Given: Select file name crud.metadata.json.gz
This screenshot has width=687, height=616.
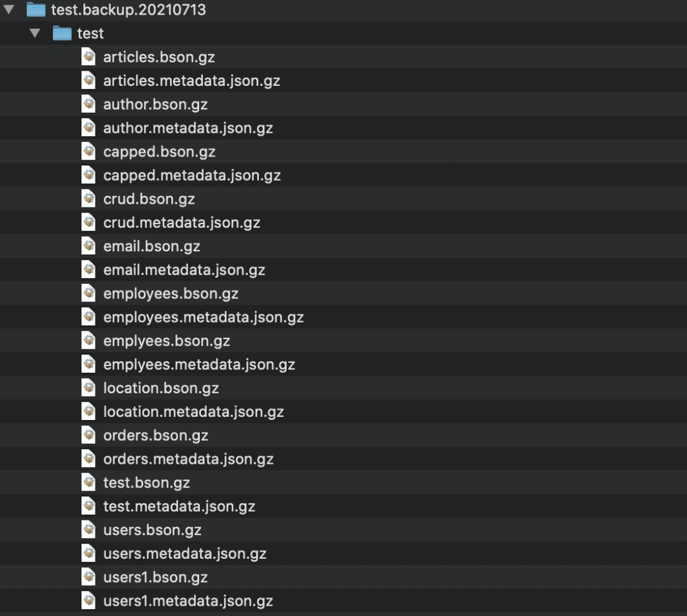Looking at the screenshot, I should coord(182,223).
